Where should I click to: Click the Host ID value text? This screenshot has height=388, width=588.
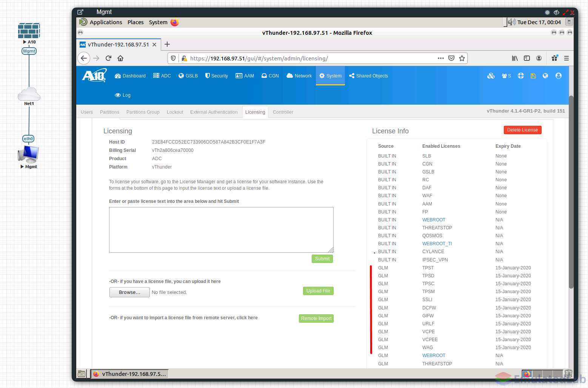[209, 142]
